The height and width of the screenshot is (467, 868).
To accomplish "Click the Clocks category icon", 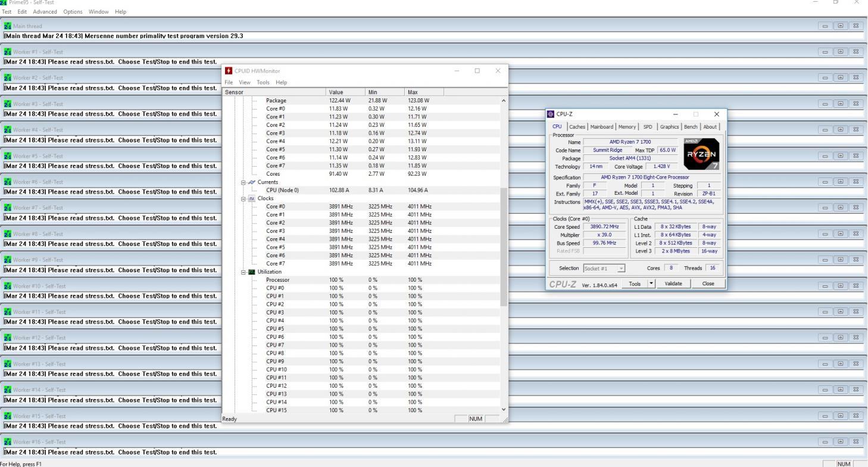I will (x=252, y=198).
